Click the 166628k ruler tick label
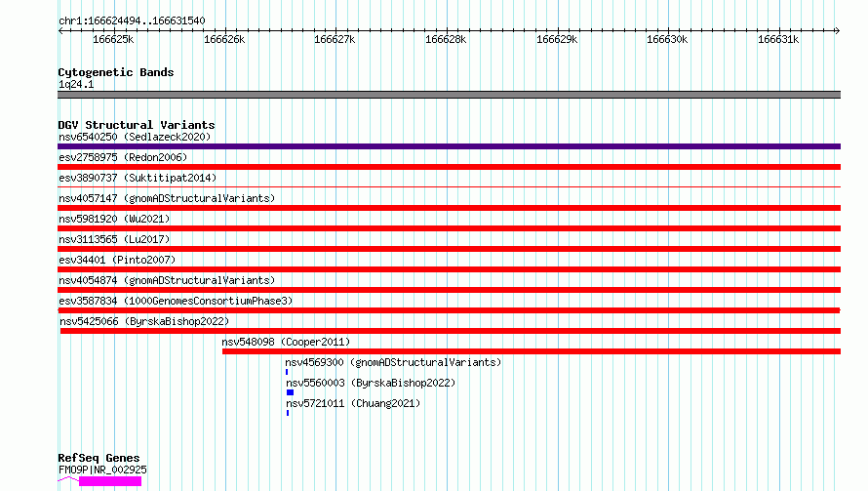Viewport: 868px width, 491px height. coord(446,40)
